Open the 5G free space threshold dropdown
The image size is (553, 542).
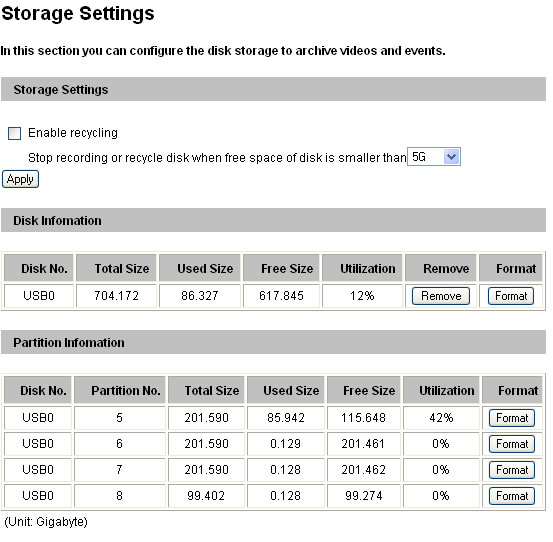[434, 157]
